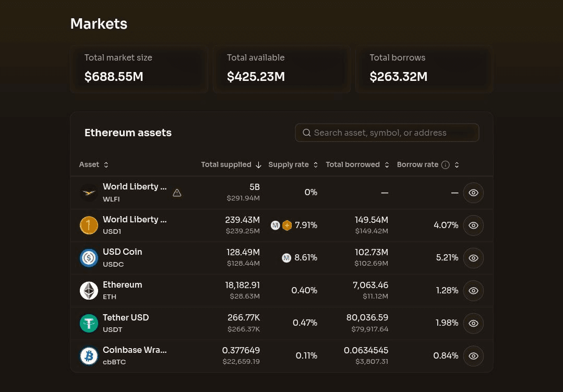Image resolution: width=563 pixels, height=392 pixels.
Task: Click the 4.07% borrow rate value
Action: click(x=446, y=225)
